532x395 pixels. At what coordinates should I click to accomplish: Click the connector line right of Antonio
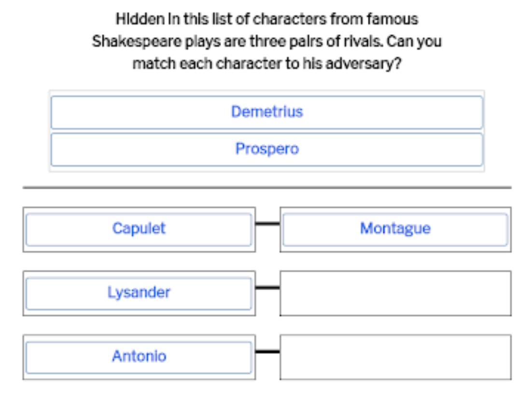pos(267,352)
